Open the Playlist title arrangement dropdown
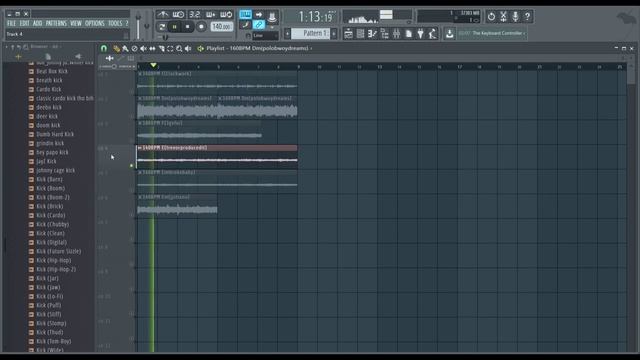The image size is (640, 360). tap(259, 48)
